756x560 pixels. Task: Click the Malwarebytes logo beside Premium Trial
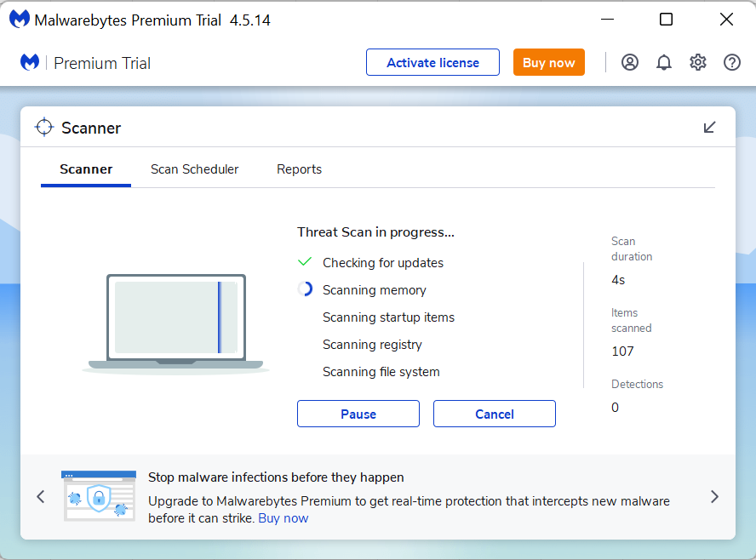click(30, 63)
